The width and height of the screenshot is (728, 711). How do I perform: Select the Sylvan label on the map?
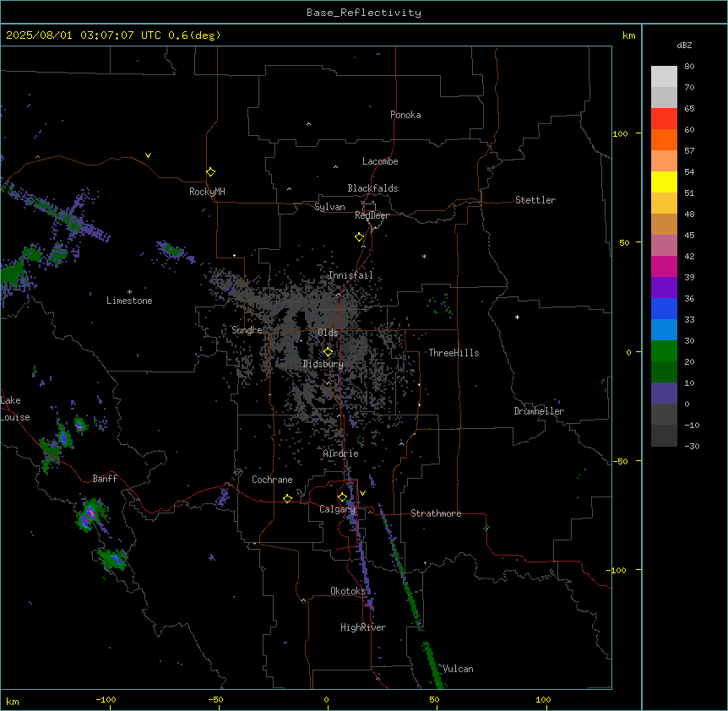pyautogui.click(x=329, y=207)
